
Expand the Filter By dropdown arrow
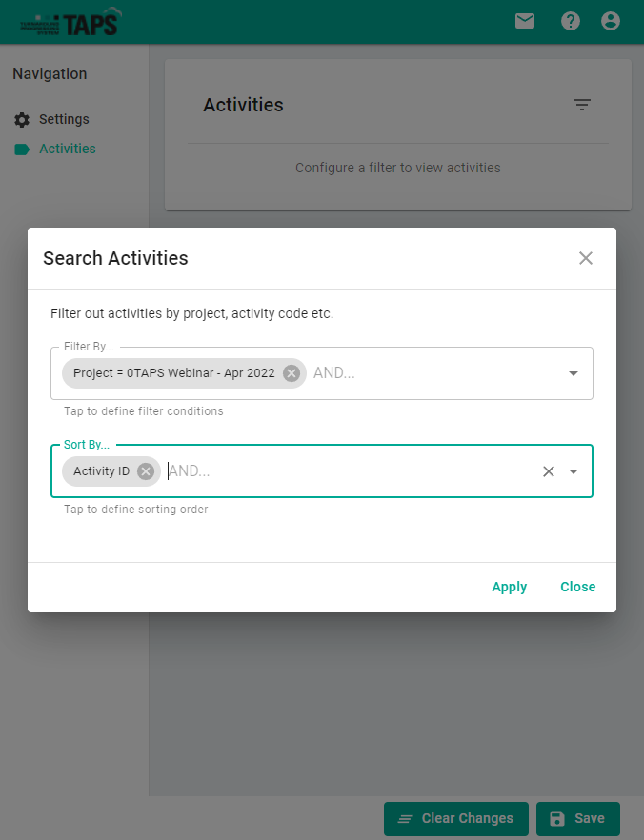click(x=574, y=373)
